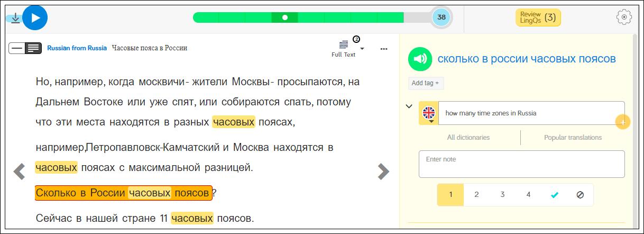Set LingQ status level to 3

point(502,195)
